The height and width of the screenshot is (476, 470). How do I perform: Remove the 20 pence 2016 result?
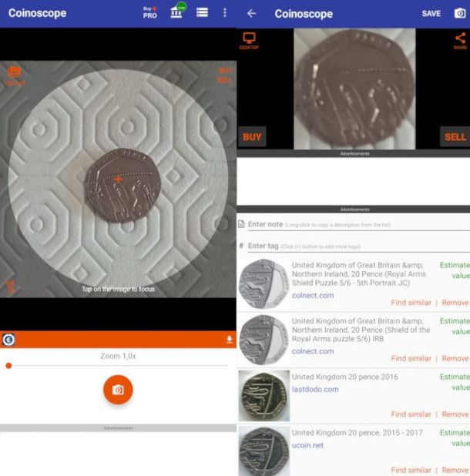coord(455,414)
